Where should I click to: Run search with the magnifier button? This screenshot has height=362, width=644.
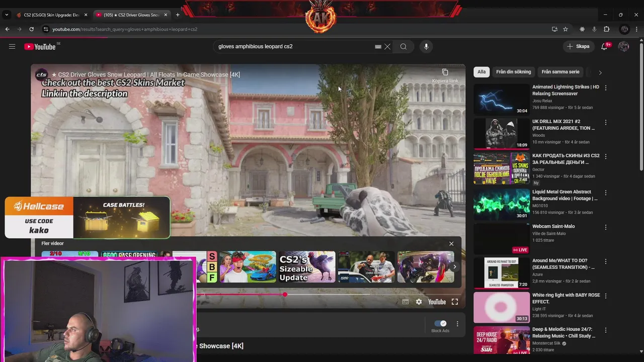pos(404,47)
